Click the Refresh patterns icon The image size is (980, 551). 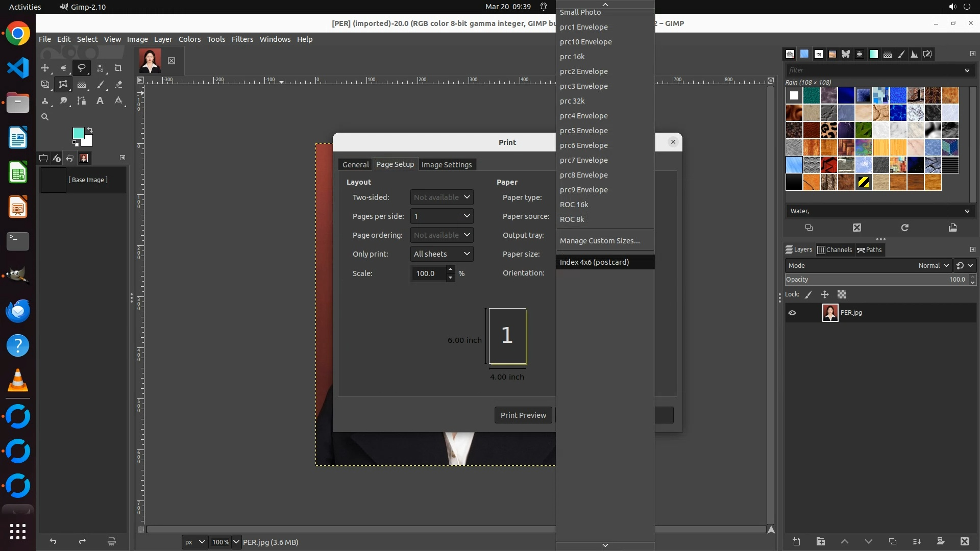(x=904, y=228)
